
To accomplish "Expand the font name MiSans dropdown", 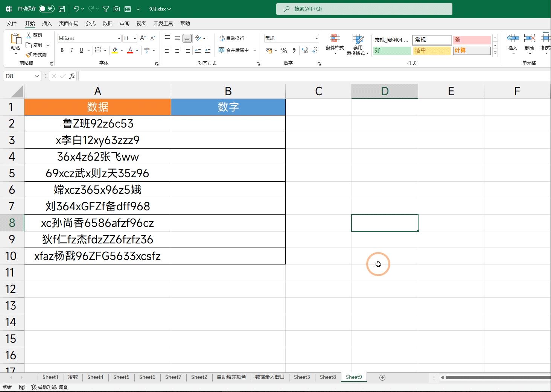I will 119,38.
